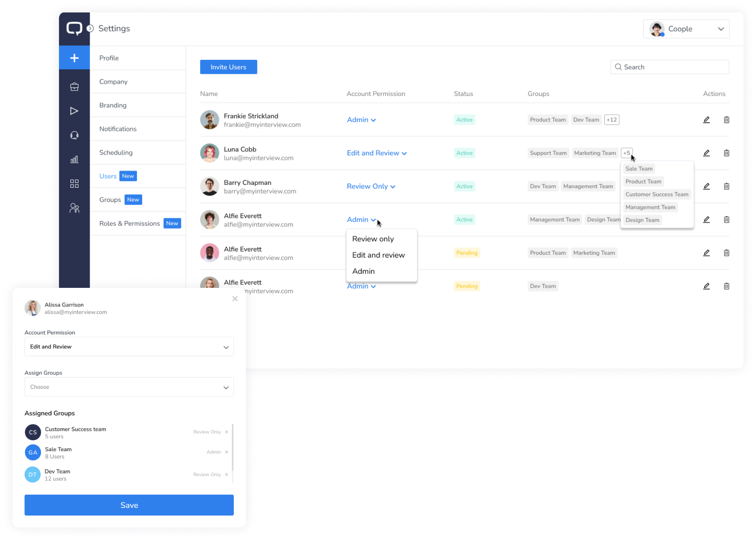Open the briefcase jobs icon in sidebar
Screen dimensions: 756x540
click(74, 87)
